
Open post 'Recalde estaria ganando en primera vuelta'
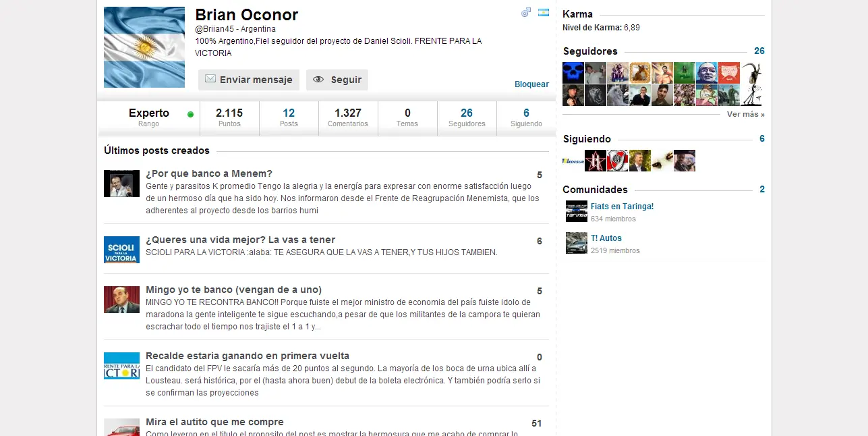point(248,356)
